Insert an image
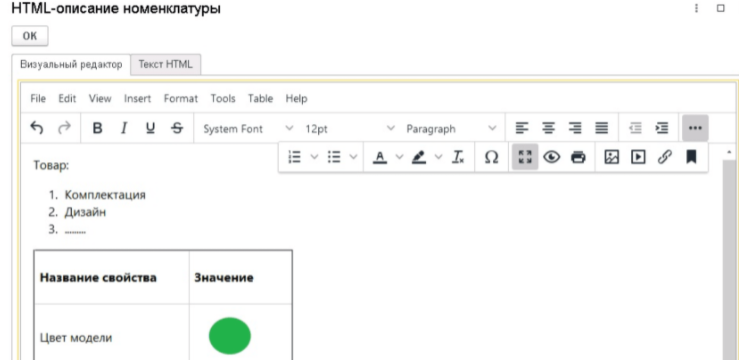The width and height of the screenshot is (739, 360). click(611, 157)
